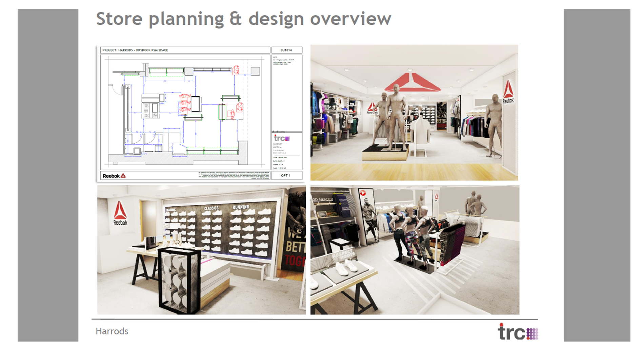Select the render with female mannequins in sportswear
The image size is (644, 348).
pos(415,250)
